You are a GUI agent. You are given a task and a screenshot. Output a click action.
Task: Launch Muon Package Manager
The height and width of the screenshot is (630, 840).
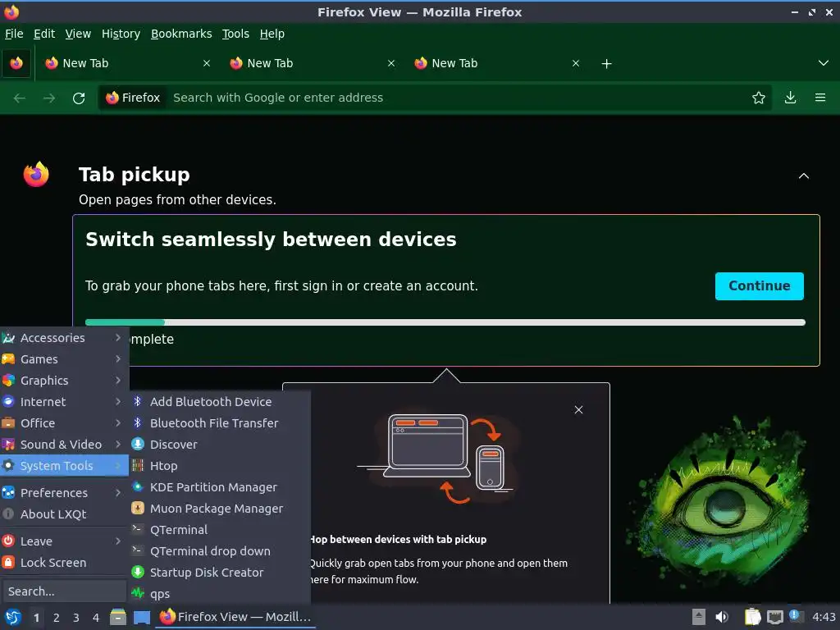tap(220, 509)
